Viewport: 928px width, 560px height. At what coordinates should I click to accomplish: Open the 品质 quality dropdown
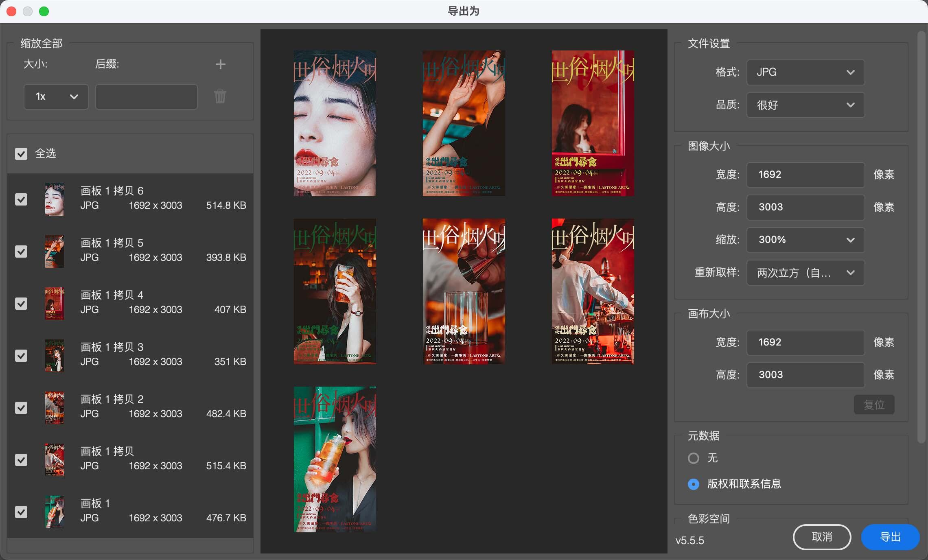click(805, 105)
